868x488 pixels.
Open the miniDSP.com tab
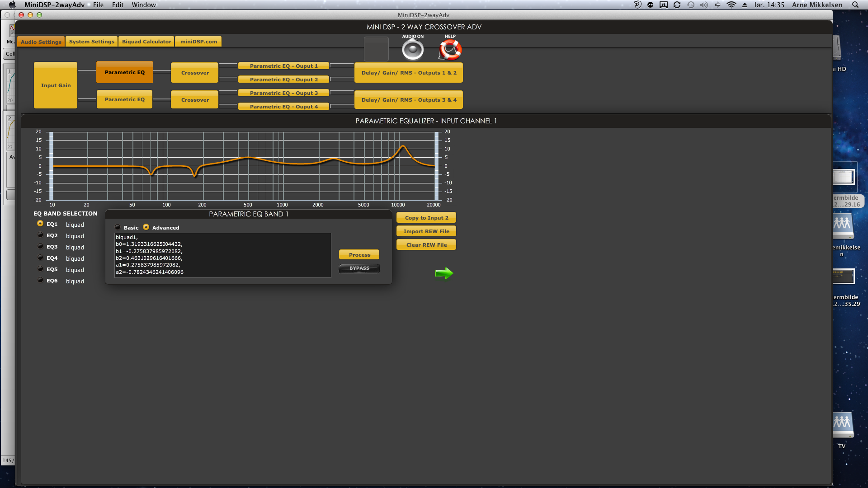click(x=198, y=42)
